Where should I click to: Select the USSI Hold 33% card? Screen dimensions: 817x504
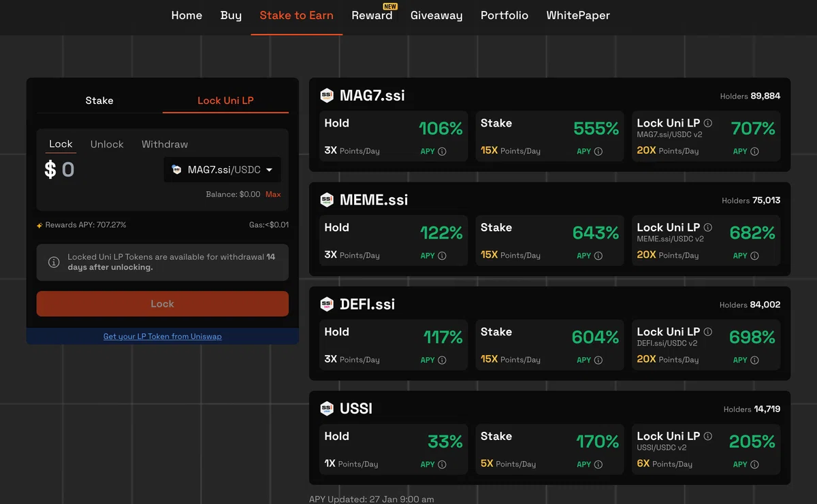point(394,449)
